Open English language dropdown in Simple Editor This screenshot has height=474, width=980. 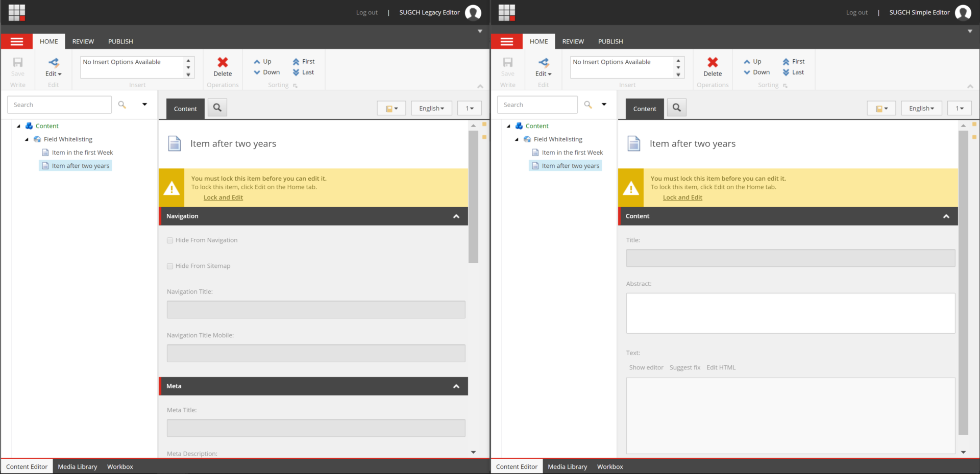pos(922,108)
